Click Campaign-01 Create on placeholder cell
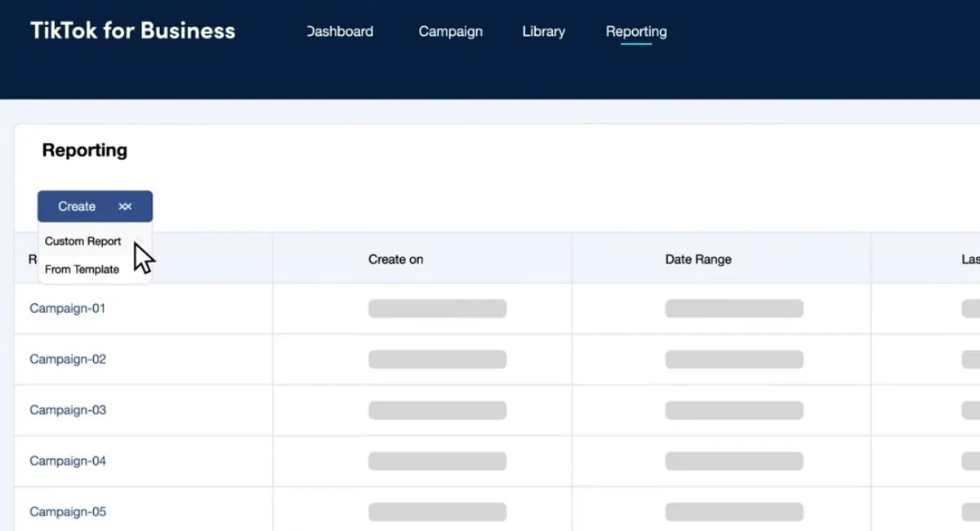 click(437, 309)
